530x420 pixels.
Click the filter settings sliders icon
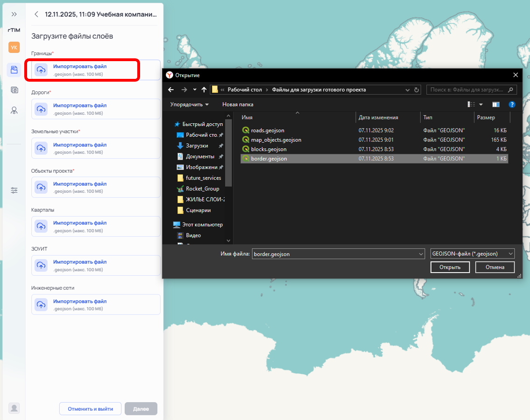click(x=14, y=190)
